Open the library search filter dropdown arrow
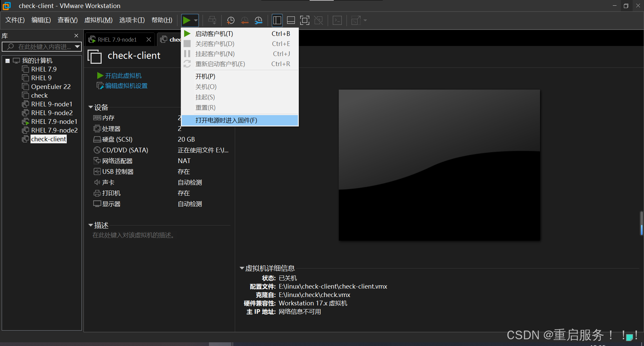Screen dimensions: 644x346 pyautogui.click(x=77, y=47)
